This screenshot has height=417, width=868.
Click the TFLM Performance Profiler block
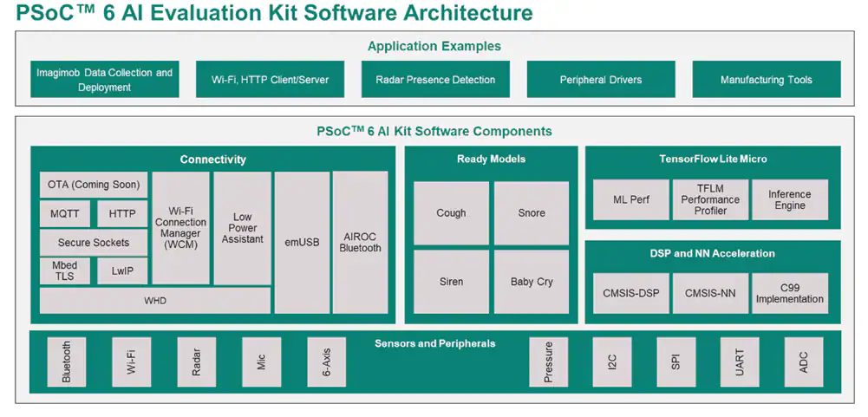click(x=711, y=199)
